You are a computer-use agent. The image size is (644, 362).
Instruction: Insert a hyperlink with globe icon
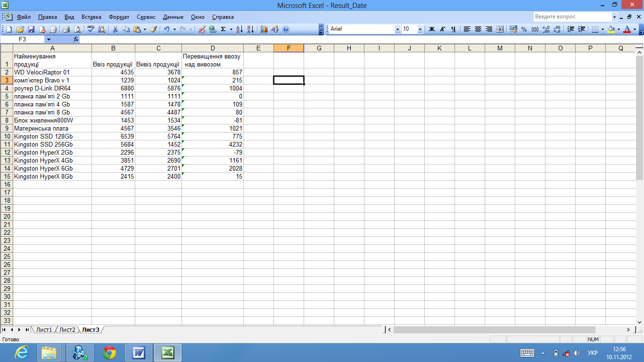[213, 29]
